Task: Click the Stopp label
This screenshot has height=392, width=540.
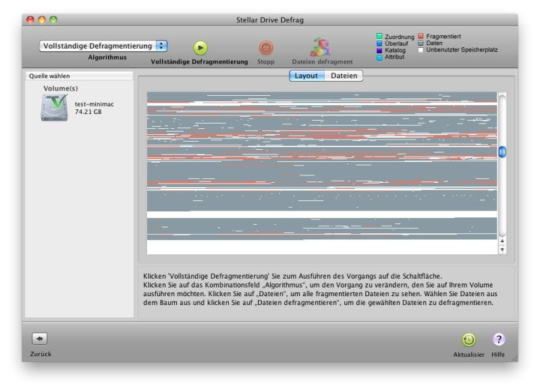Action: click(x=266, y=62)
